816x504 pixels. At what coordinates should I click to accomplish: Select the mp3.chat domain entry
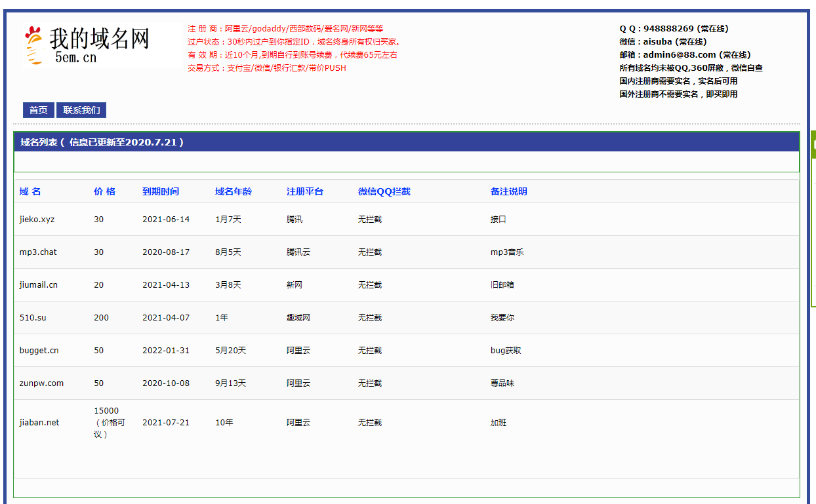[x=38, y=252]
